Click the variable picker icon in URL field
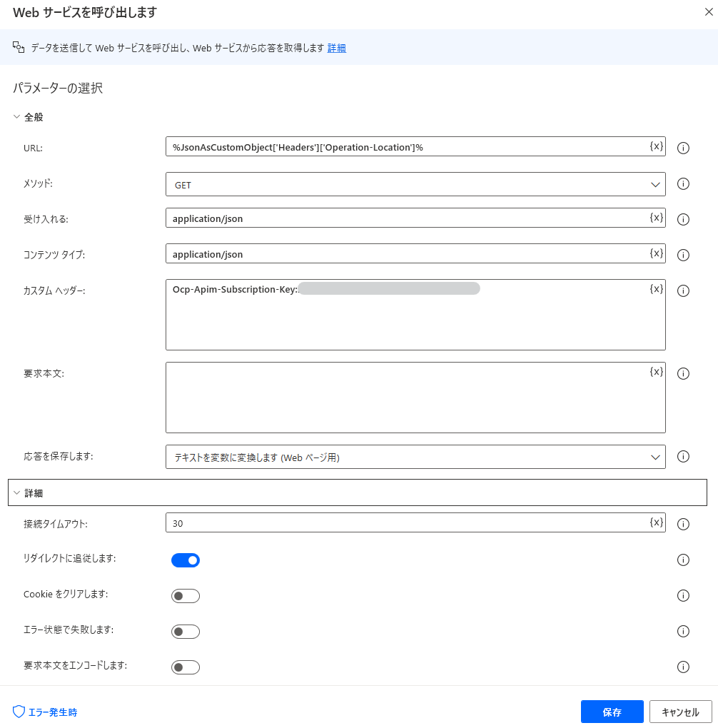Viewport: 718px width, 728px height. click(656, 146)
